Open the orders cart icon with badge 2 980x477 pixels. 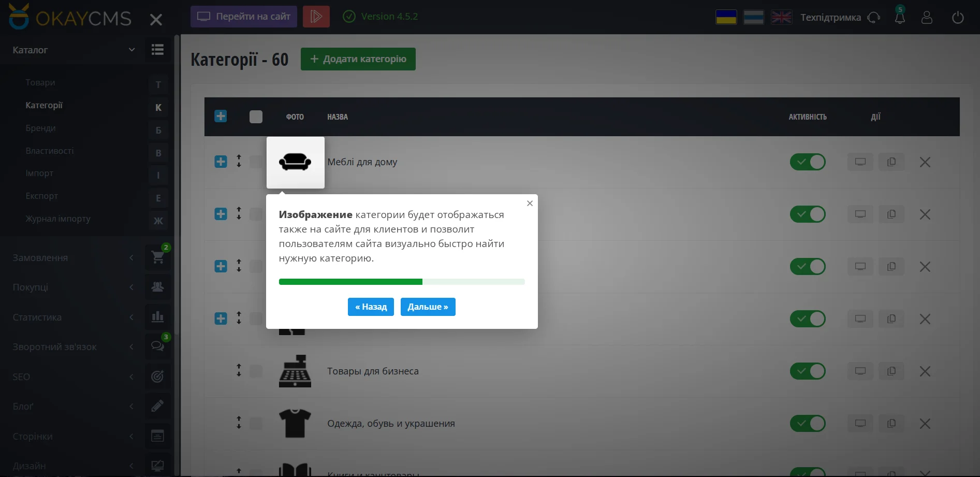(x=158, y=257)
